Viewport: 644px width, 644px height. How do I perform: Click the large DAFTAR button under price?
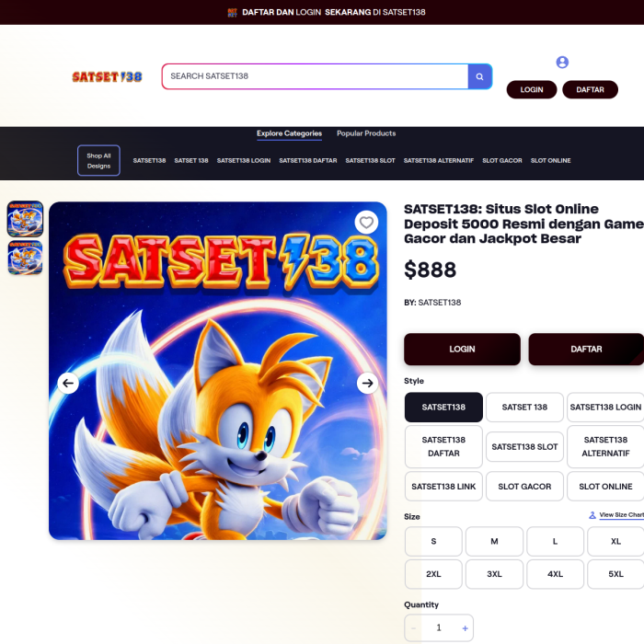point(586,349)
